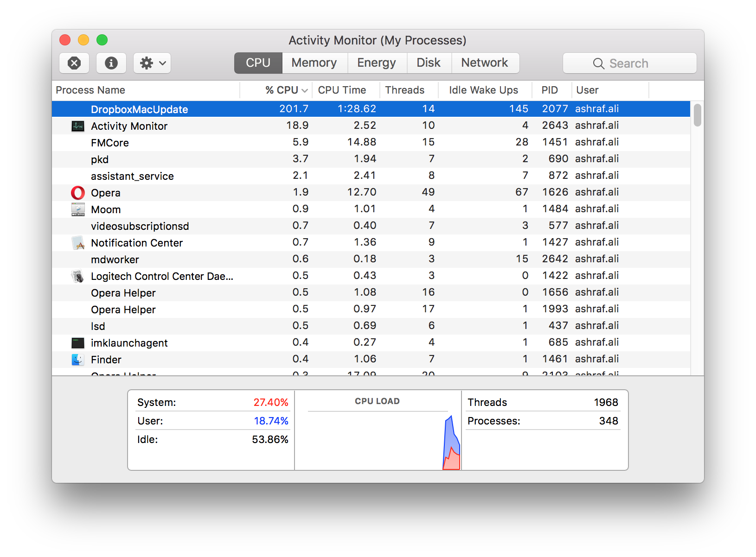The image size is (756, 557).
Task: Switch to the Memory tab
Action: pyautogui.click(x=314, y=63)
